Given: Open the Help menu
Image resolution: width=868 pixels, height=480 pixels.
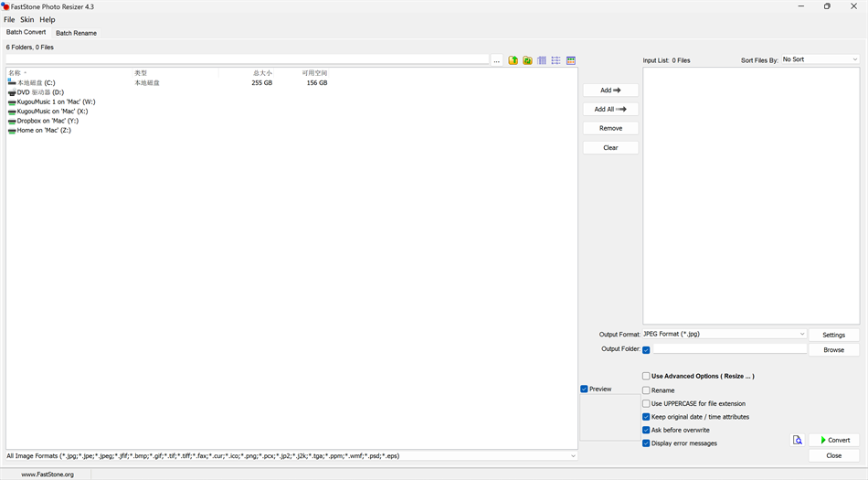Looking at the screenshot, I should [47, 19].
